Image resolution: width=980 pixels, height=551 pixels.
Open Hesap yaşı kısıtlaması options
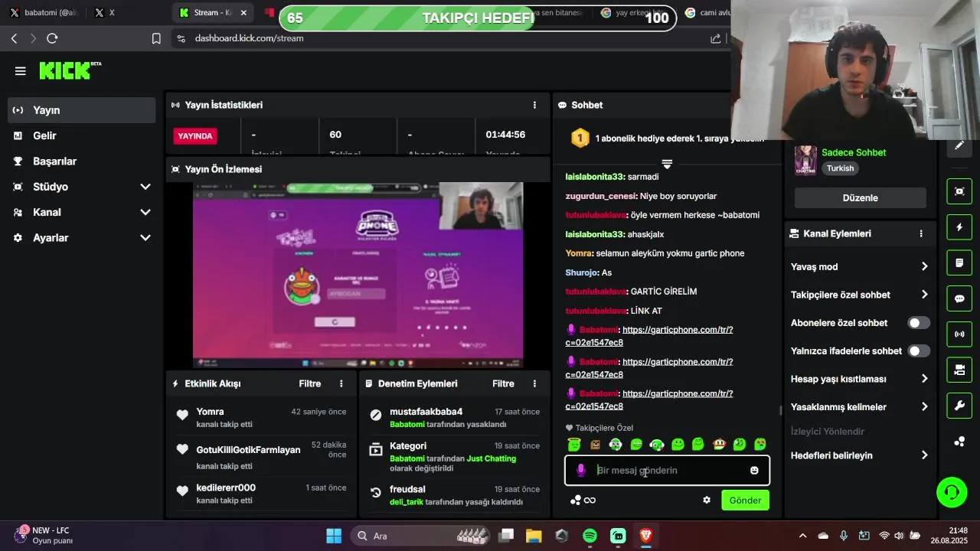(859, 379)
